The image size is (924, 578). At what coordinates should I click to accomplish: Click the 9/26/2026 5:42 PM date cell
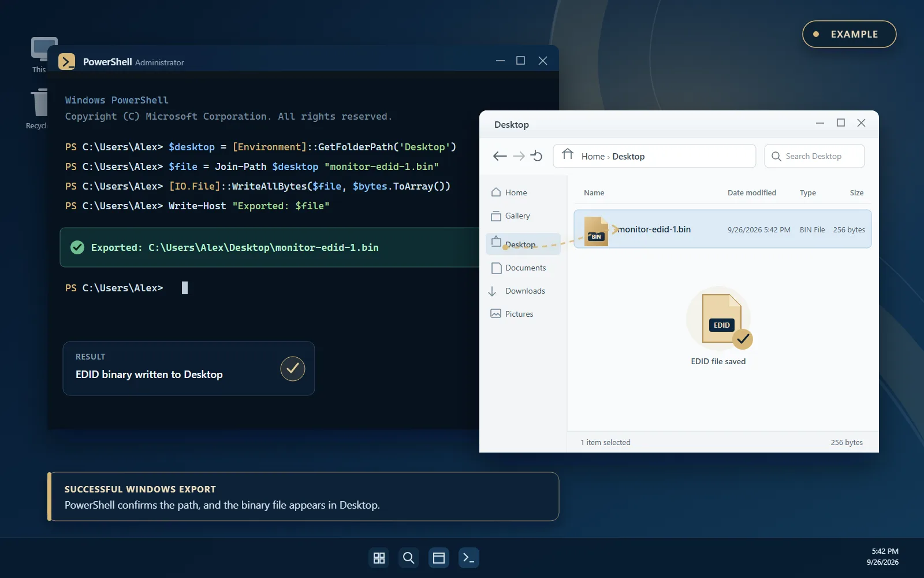tap(759, 230)
